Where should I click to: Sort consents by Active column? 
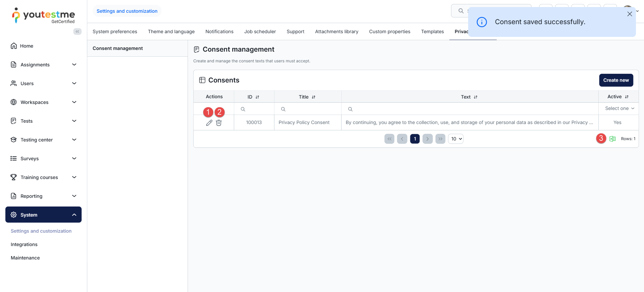click(x=627, y=97)
